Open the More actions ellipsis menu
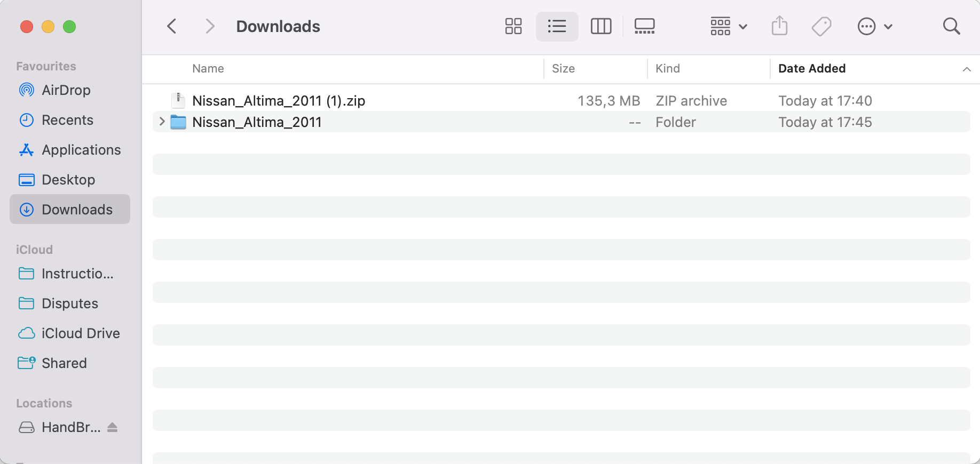Screen dimensions: 980x464 [x=874, y=26]
